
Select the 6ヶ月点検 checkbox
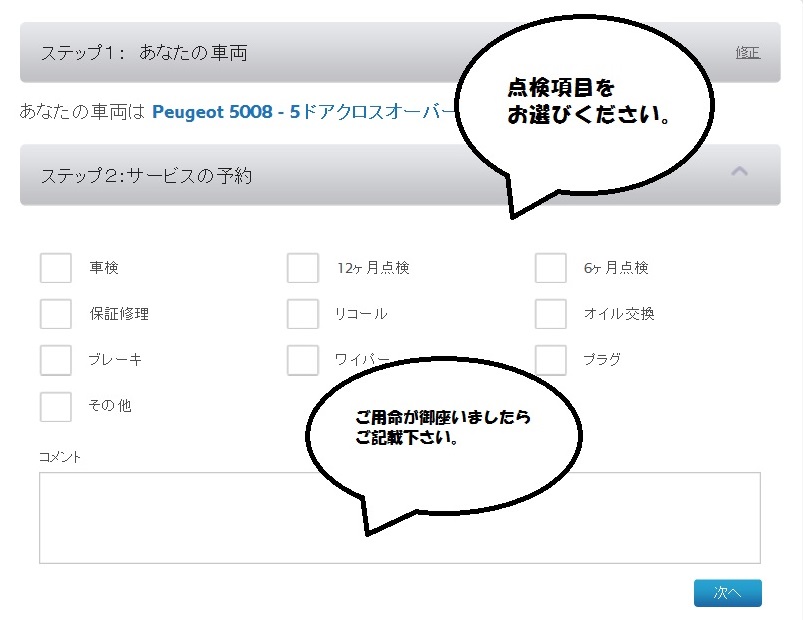(x=550, y=267)
